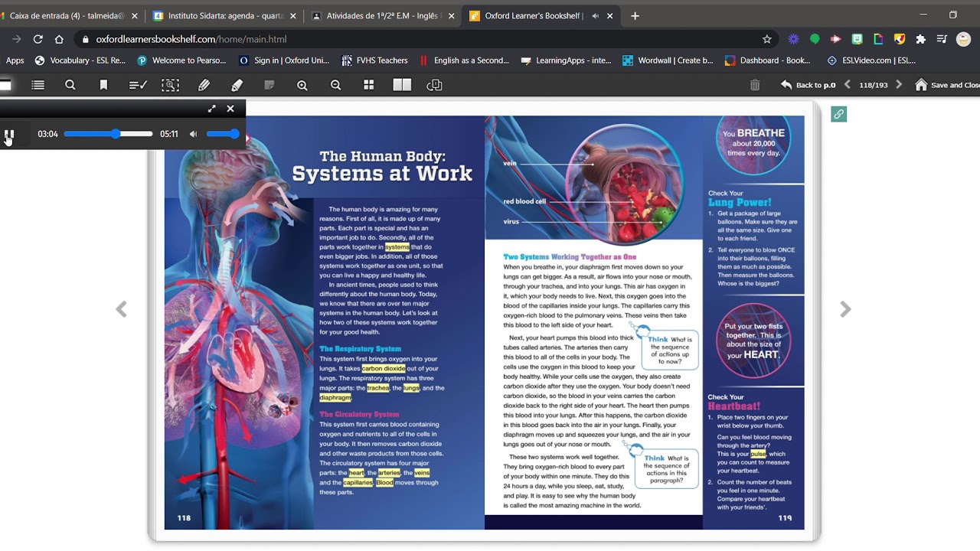980x551 pixels.
Task: Select the area zoom marquee tool
Action: [170, 85]
